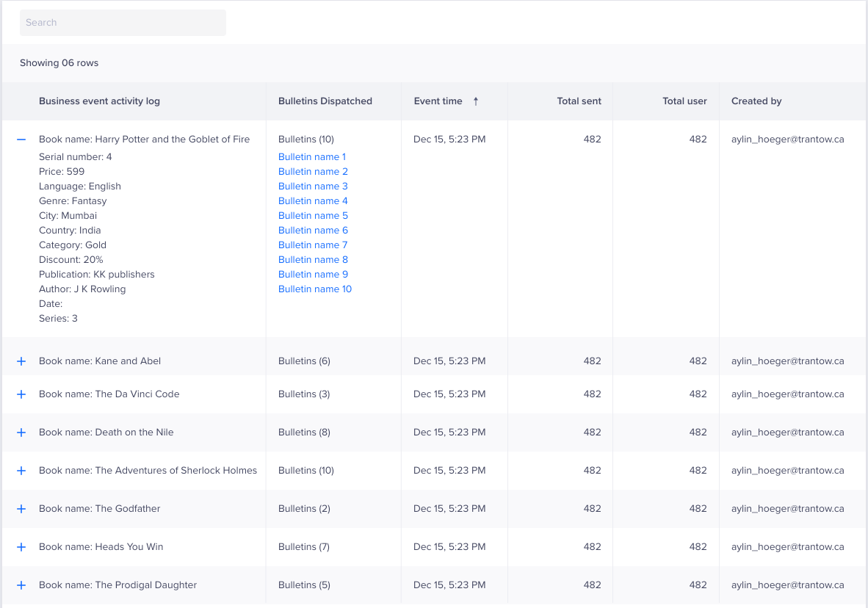Open Bulletin name 5 link
The width and height of the screenshot is (868, 608).
(313, 215)
